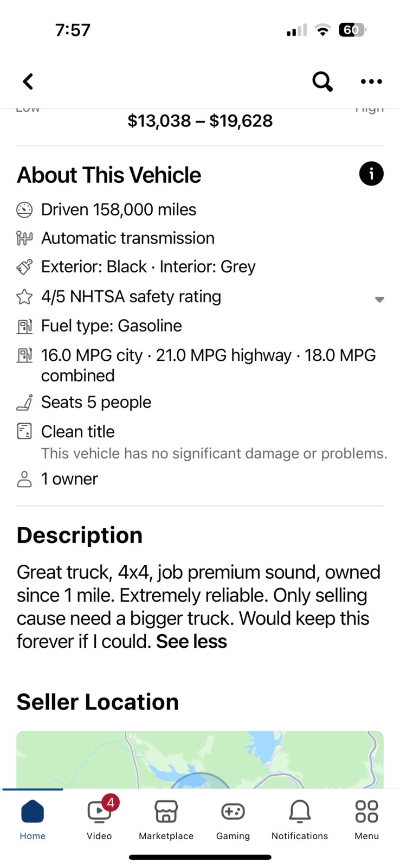This screenshot has width=400, height=868.
Task: Tap the owner person icon
Action: (24, 479)
